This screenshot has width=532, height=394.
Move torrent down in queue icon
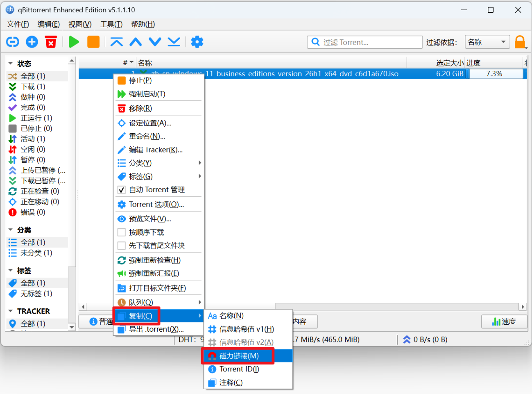[x=155, y=42]
